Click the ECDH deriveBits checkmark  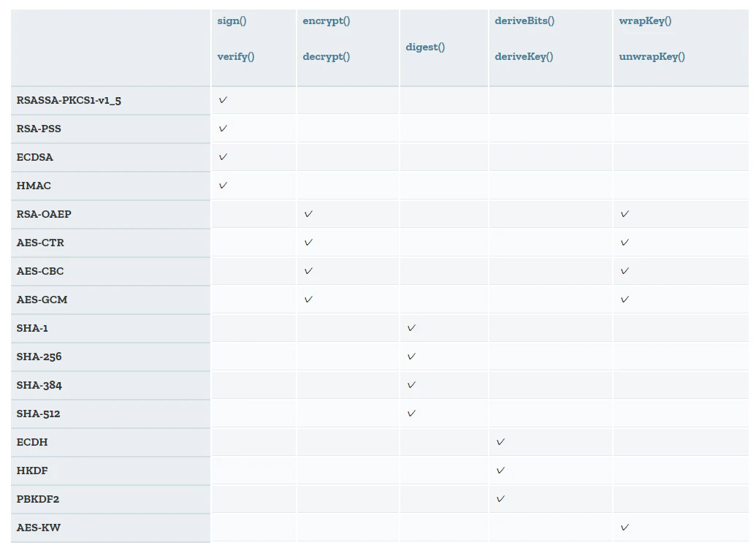pos(500,442)
